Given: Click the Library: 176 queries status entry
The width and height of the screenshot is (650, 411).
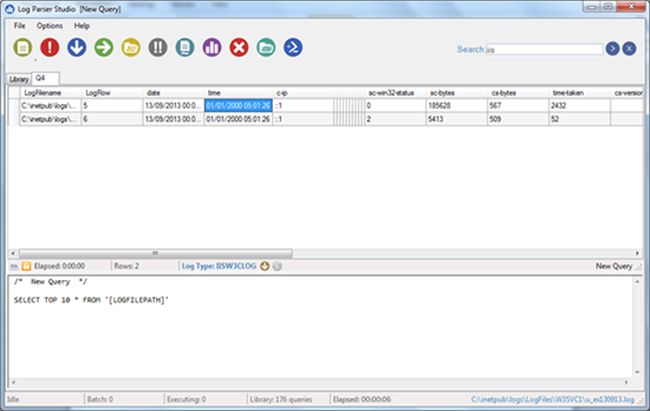Looking at the screenshot, I should pyautogui.click(x=281, y=399).
